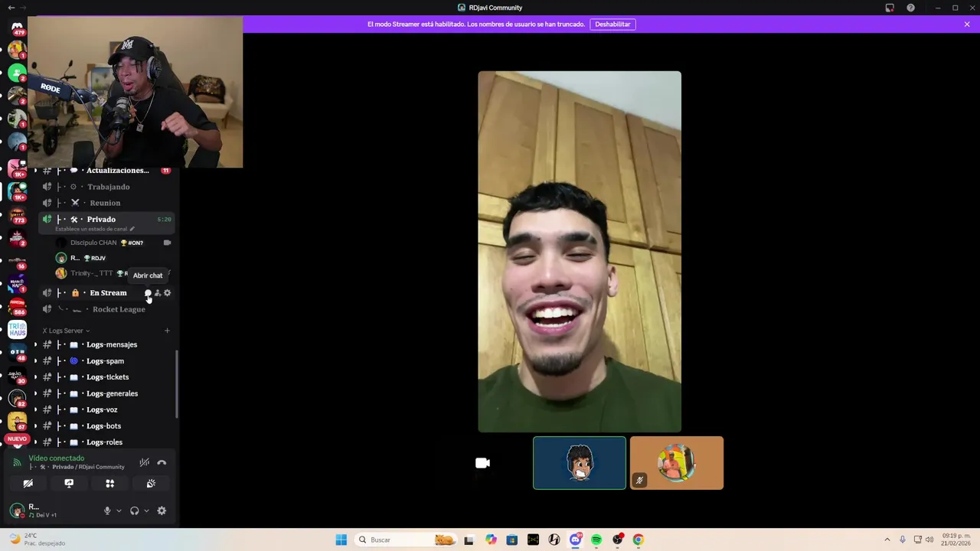The image size is (980, 551).
Task: Open soundboard
Action: pyautogui.click(x=151, y=484)
